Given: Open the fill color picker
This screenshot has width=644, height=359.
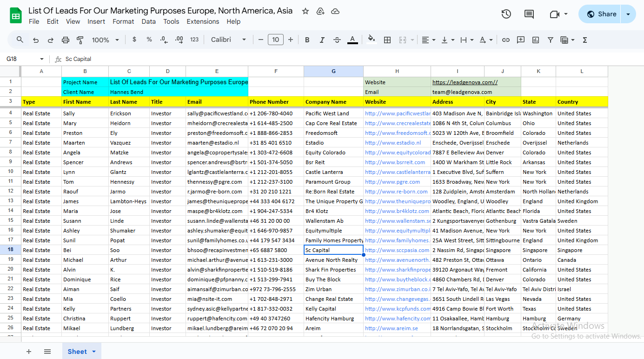Looking at the screenshot, I should pos(371,40).
